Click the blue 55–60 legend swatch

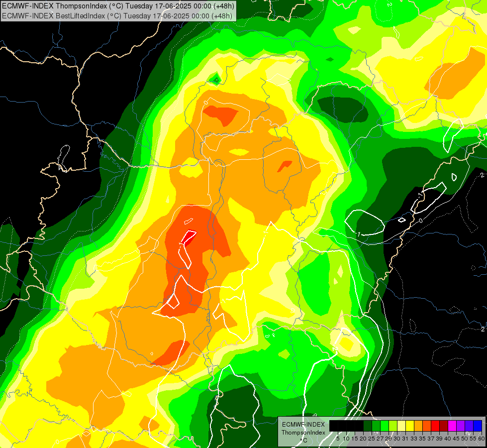tap(478, 426)
